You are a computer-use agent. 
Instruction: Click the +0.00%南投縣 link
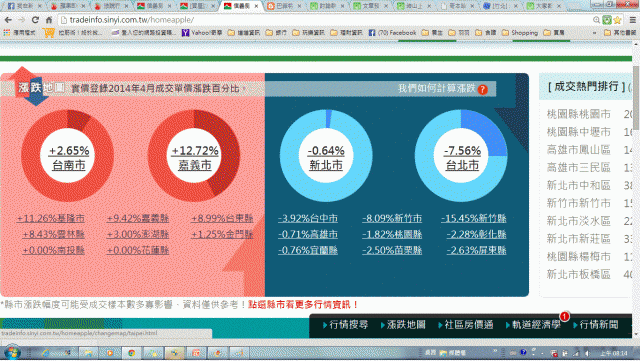pyautogui.click(x=53, y=250)
